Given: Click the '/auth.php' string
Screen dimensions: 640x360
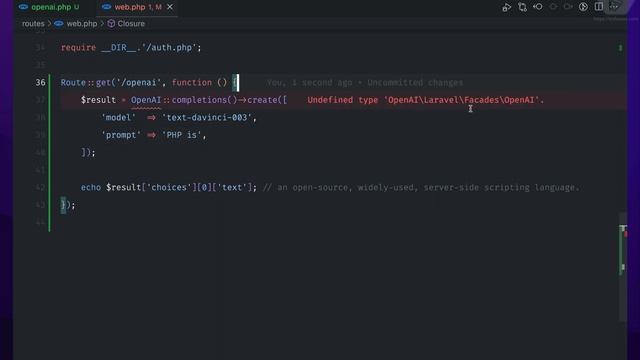Looking at the screenshot, I should 169,48.
